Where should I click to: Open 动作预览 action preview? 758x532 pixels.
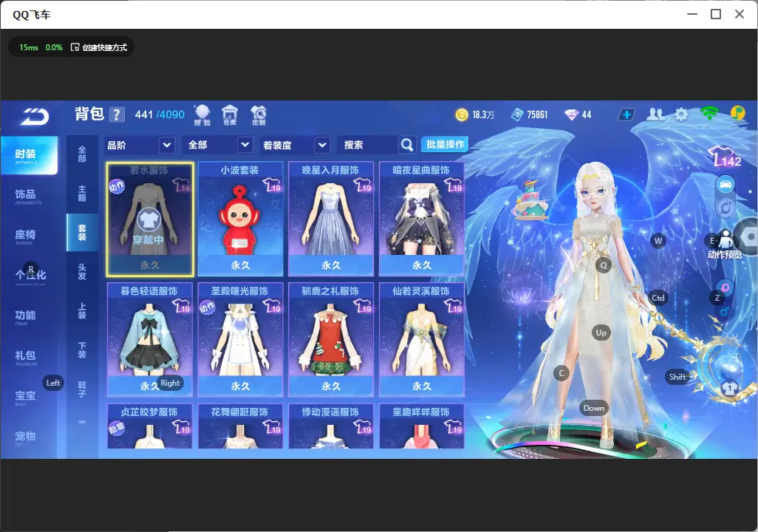pyautogui.click(x=725, y=245)
